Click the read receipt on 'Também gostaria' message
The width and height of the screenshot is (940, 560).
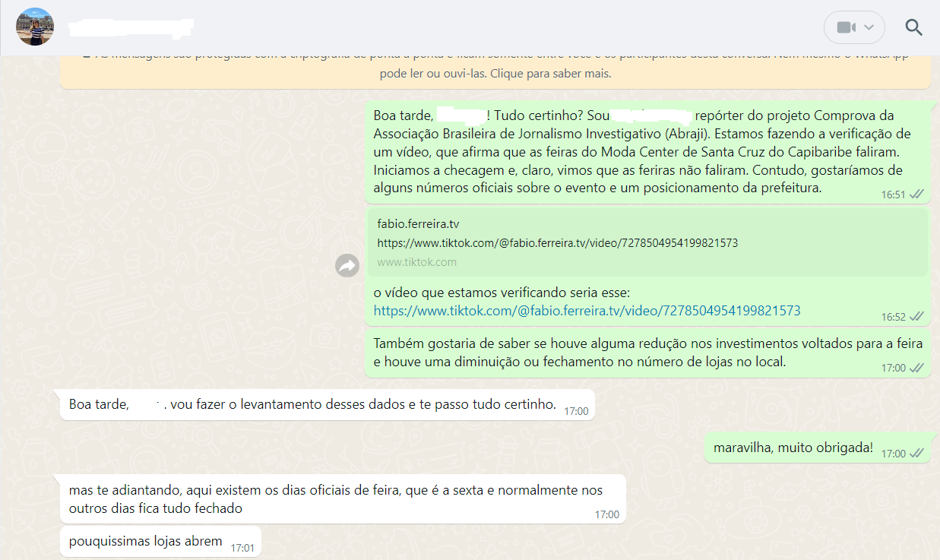[x=916, y=368]
